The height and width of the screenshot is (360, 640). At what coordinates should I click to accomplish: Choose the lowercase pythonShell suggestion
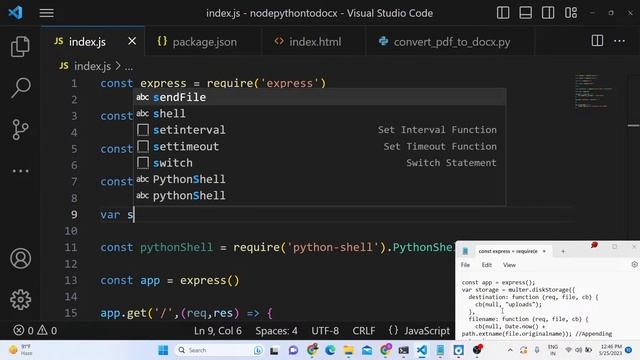pyautogui.click(x=320, y=196)
